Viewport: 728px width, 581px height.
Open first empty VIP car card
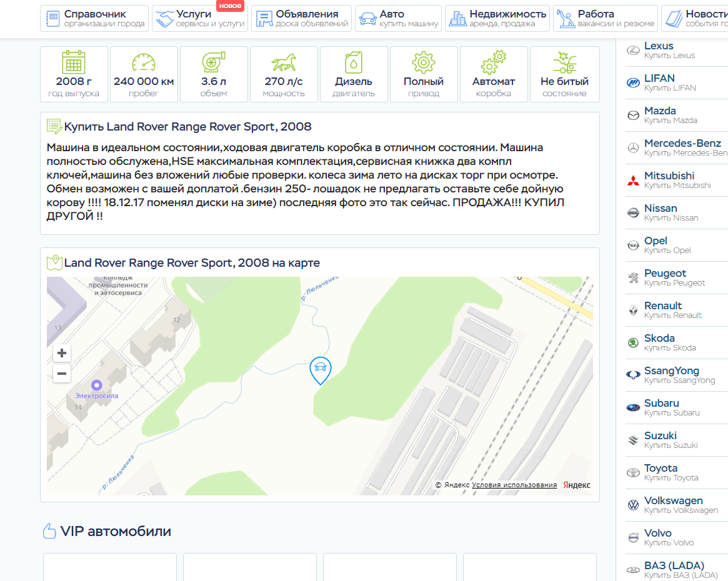110,567
